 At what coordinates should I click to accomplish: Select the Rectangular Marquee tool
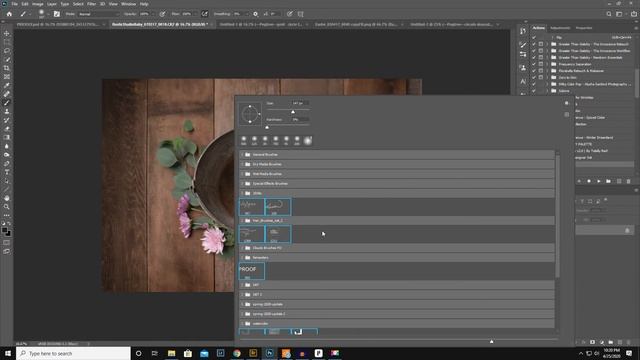[7, 42]
